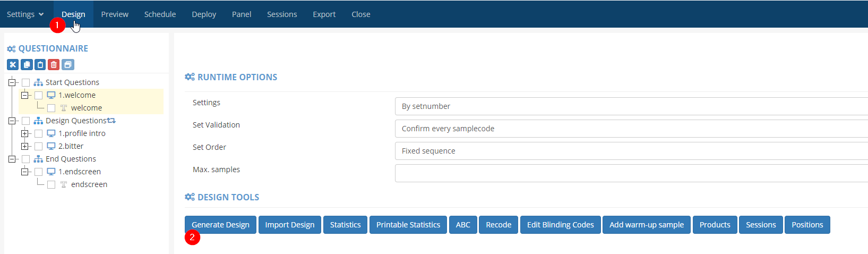Click the Edit Blinding Codes button
Screen dimensions: 868x254
tap(560, 225)
